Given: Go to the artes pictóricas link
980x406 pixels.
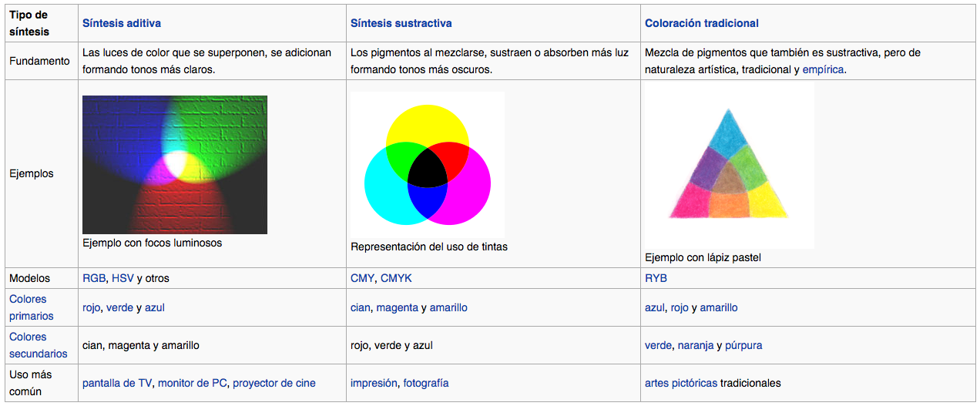Looking at the screenshot, I should 681,383.
